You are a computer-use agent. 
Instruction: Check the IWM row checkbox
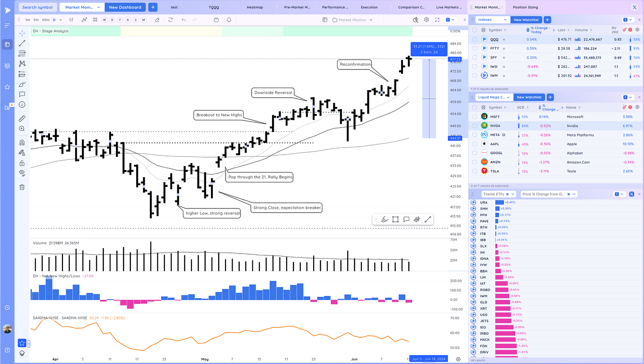click(x=475, y=76)
